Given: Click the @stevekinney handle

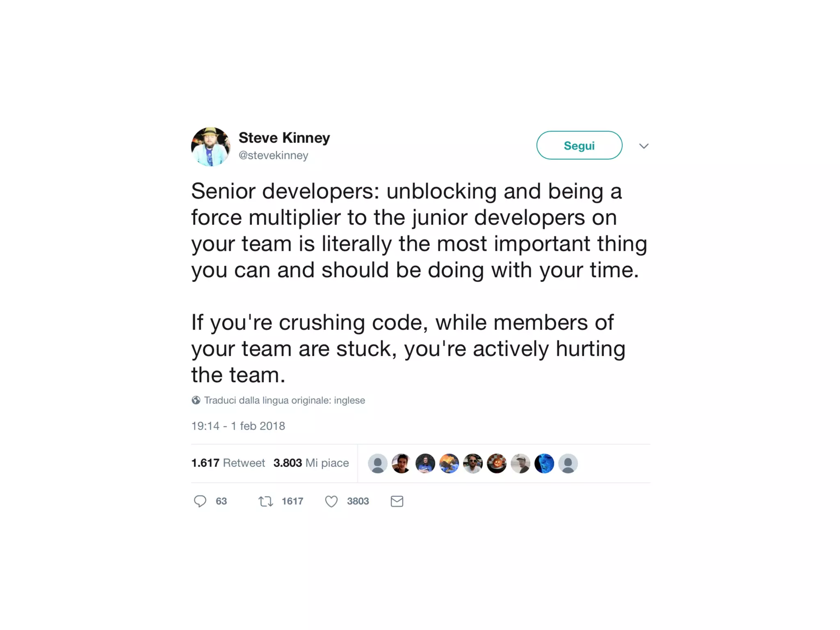Looking at the screenshot, I should click(274, 155).
